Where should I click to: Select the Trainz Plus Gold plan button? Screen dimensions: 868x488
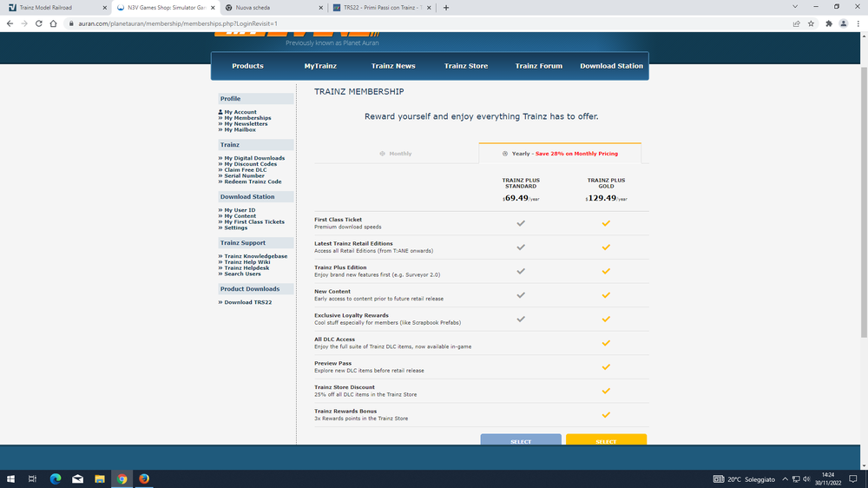click(606, 440)
